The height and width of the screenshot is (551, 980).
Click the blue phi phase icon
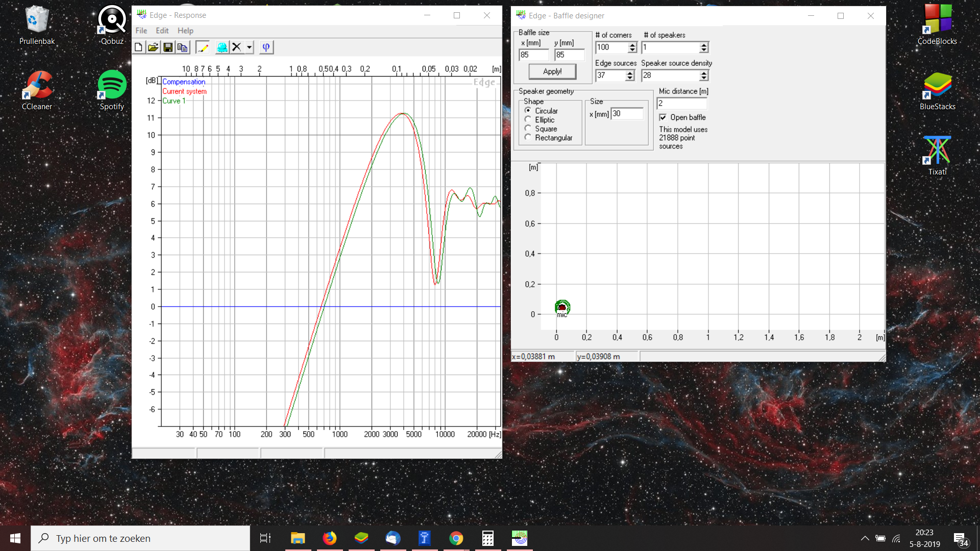(266, 47)
